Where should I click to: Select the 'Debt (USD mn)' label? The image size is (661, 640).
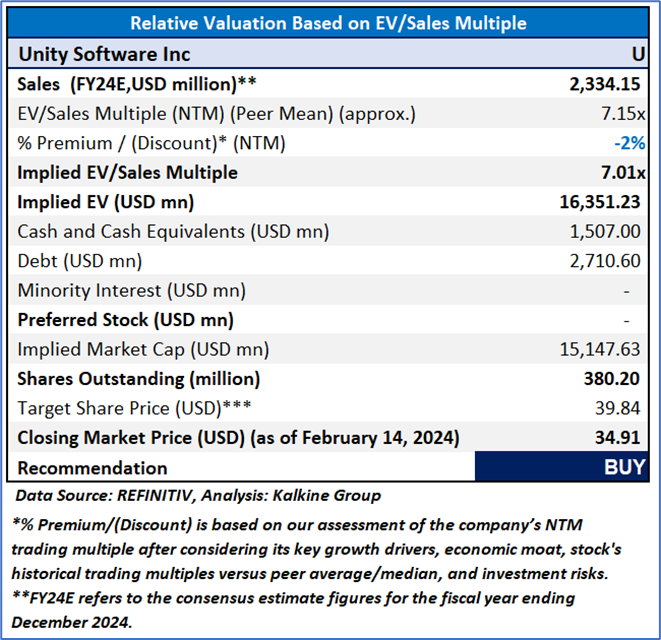point(80,261)
